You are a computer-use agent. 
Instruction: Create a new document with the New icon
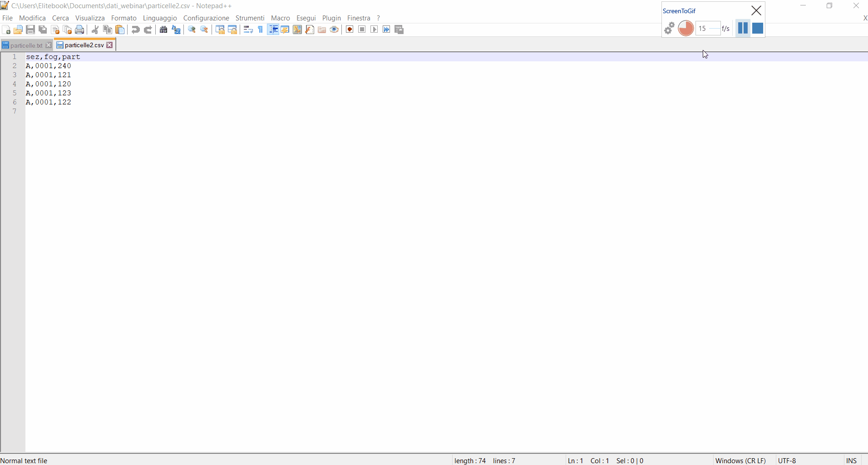pos(6,30)
